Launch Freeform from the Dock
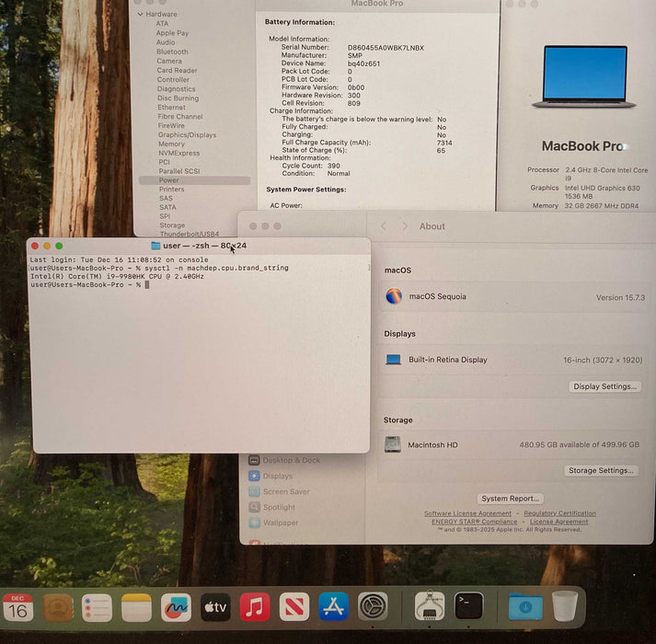 176,607
